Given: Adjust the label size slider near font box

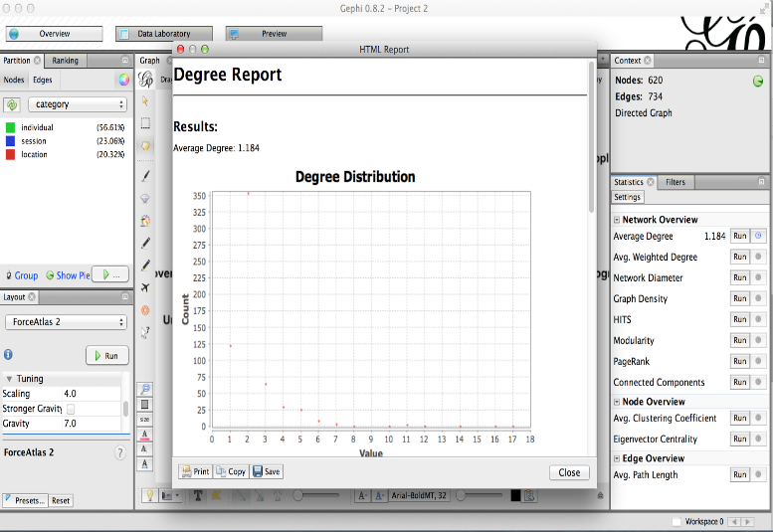Looking at the screenshot, I should [479, 495].
